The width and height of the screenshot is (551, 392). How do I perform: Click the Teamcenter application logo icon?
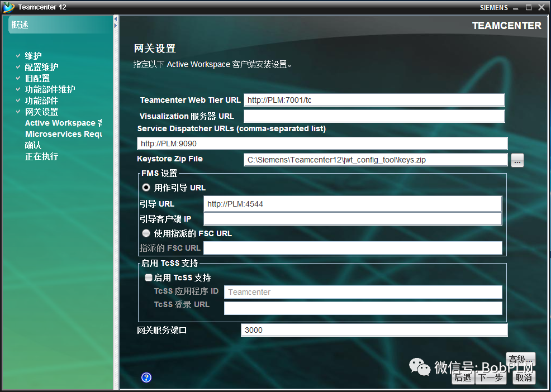pos(8,7)
